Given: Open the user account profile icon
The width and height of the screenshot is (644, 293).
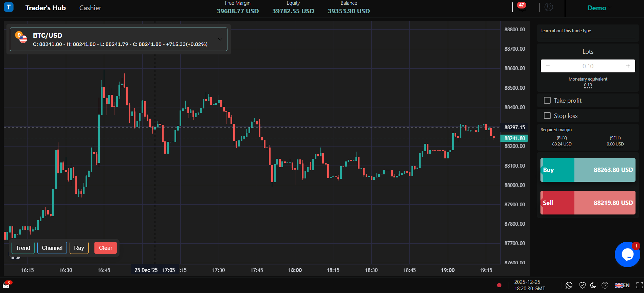Looking at the screenshot, I should (x=549, y=7).
